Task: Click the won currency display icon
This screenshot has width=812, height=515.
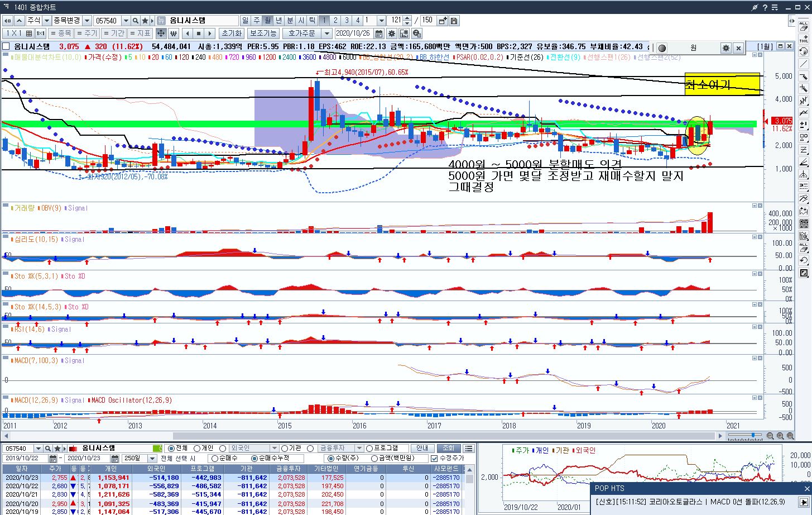Action: pos(173,34)
